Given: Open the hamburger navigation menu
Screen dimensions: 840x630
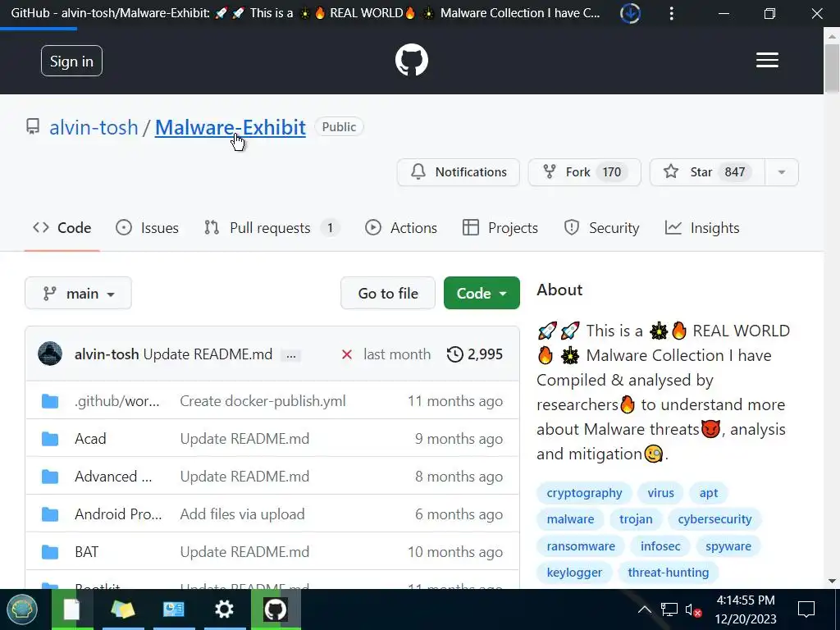Looking at the screenshot, I should coord(767,60).
